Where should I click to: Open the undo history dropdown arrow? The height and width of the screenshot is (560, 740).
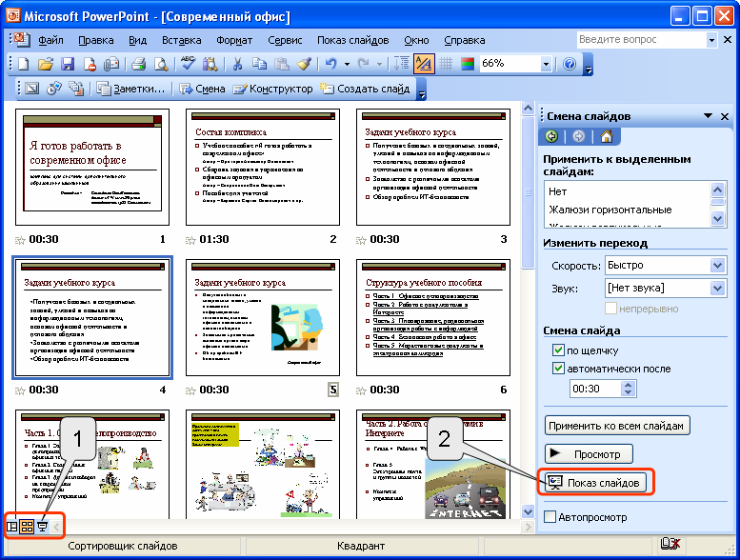coord(347,64)
